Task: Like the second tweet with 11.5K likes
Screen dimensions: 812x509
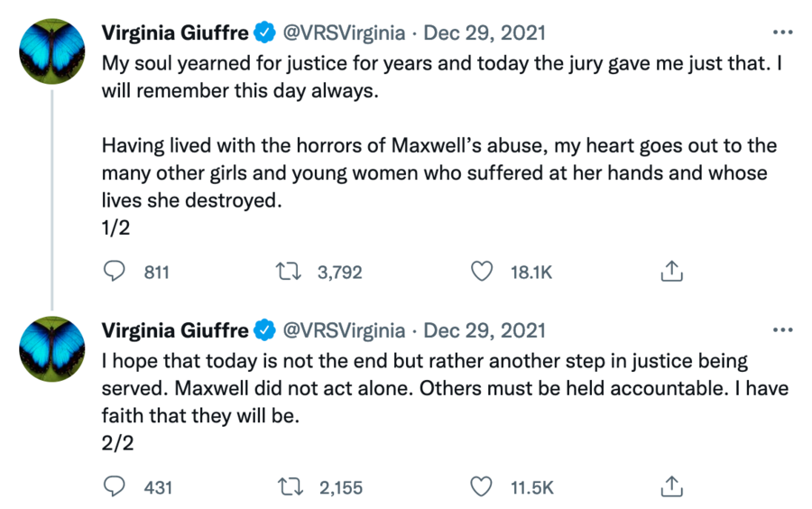Action: [x=484, y=487]
